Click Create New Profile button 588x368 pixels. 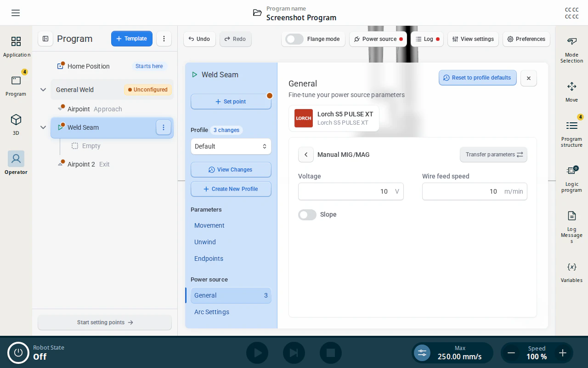[x=231, y=189]
